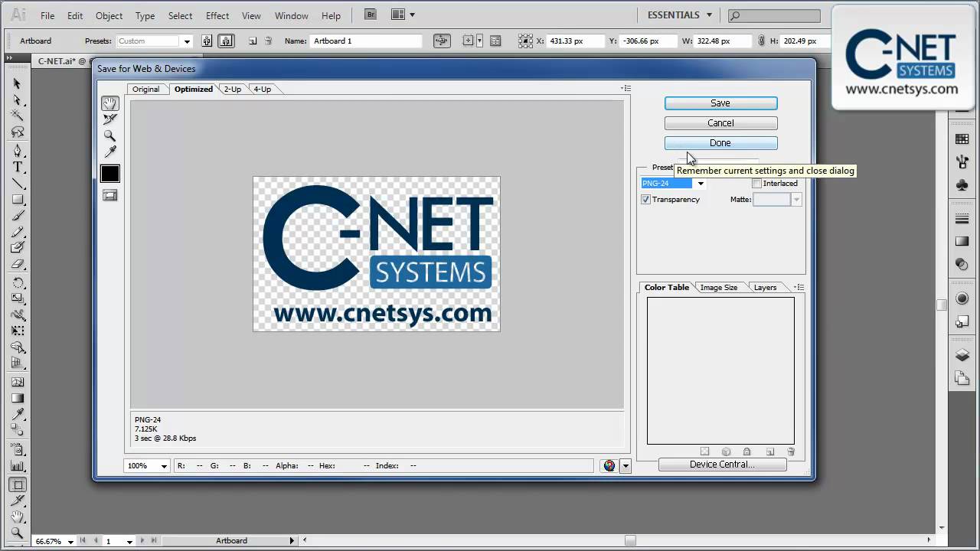
Task: Open Device Central
Action: point(721,464)
